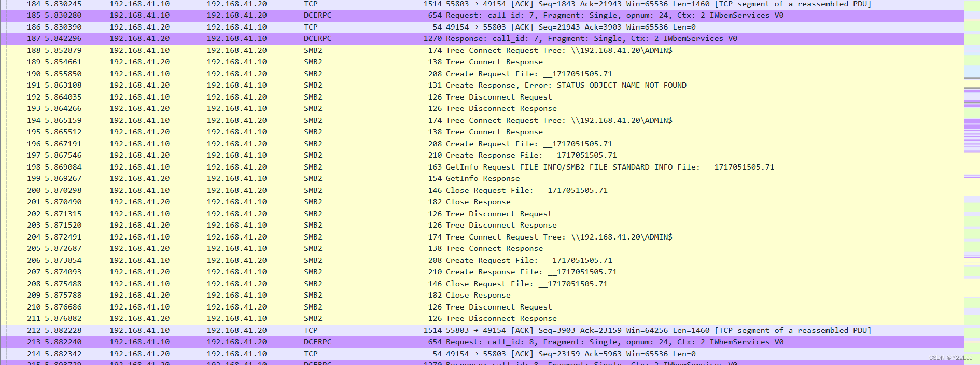980x365 pixels.
Task: Select packet 208 Close Request File row
Action: click(482, 284)
